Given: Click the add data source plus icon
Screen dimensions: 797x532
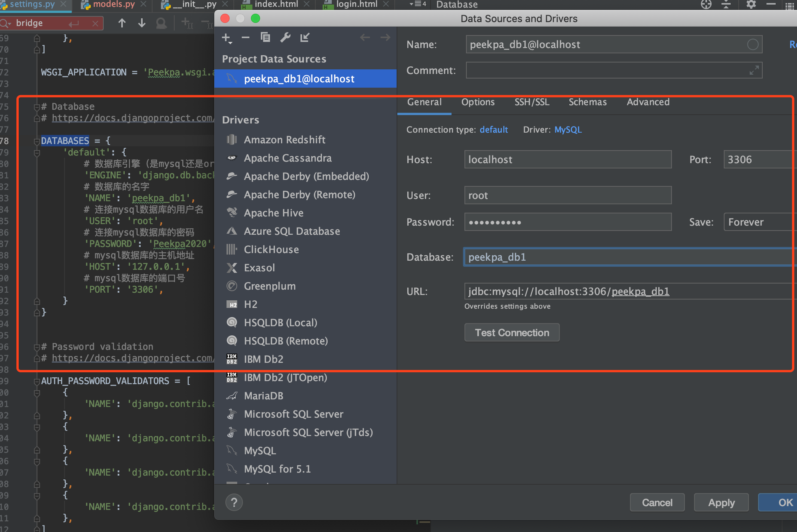Looking at the screenshot, I should [227, 38].
